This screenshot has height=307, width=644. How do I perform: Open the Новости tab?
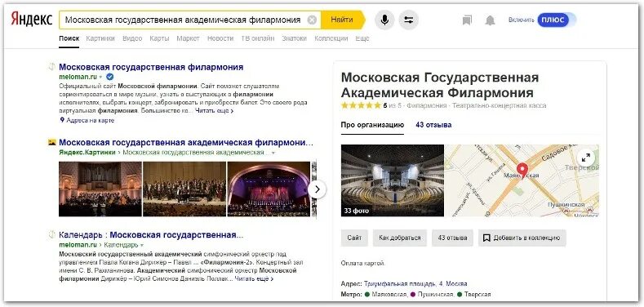click(x=220, y=38)
